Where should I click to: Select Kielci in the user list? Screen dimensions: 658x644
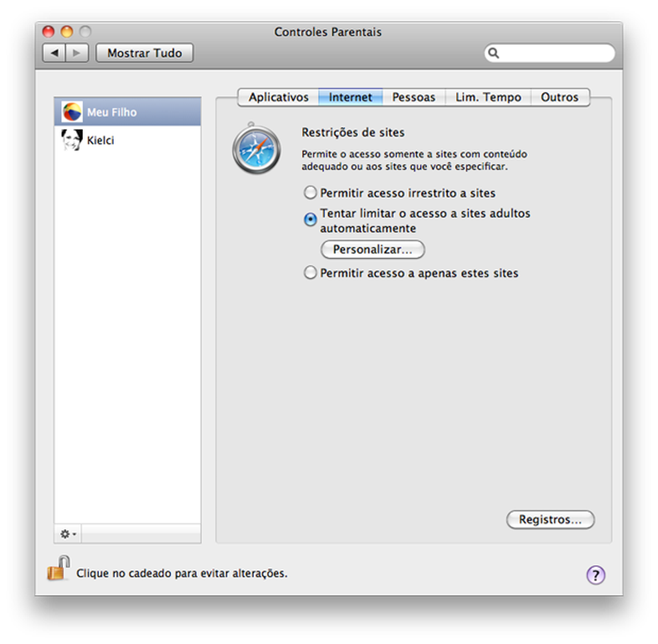(x=128, y=140)
